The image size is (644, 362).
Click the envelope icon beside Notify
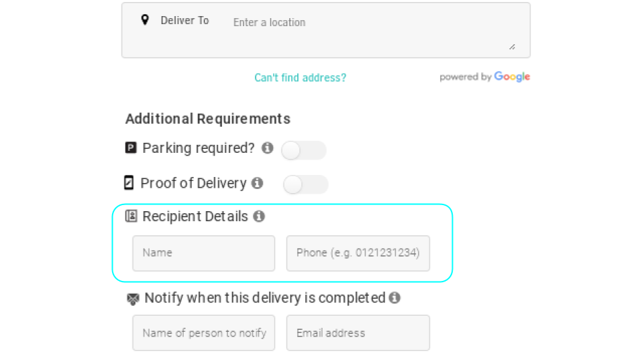pos(133,299)
